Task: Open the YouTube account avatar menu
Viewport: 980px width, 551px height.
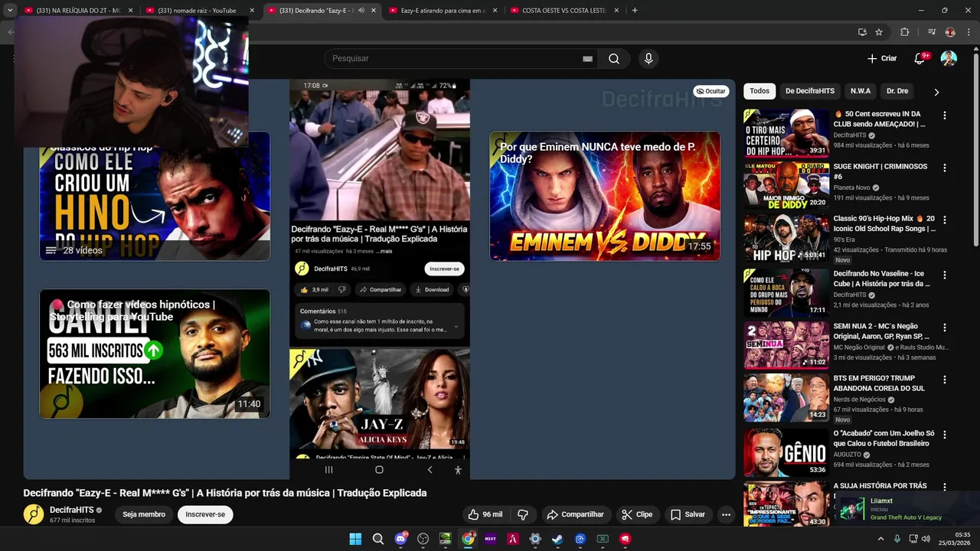Action: [949, 59]
